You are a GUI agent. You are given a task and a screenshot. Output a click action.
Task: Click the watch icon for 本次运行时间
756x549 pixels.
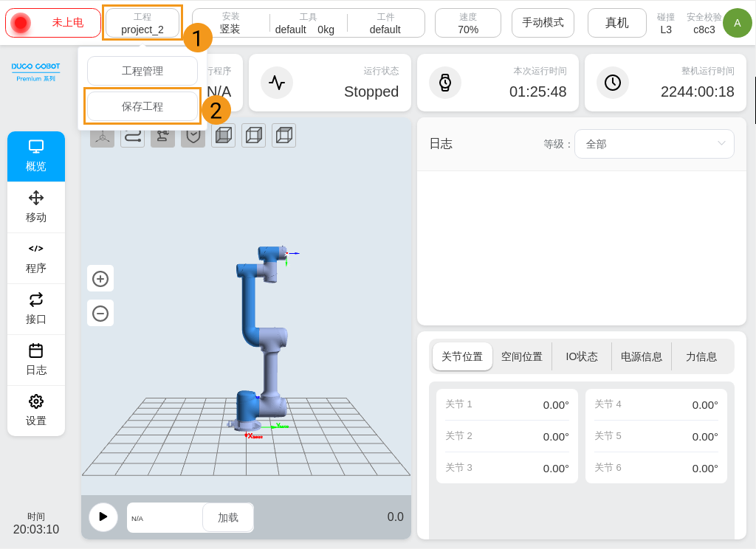[445, 83]
